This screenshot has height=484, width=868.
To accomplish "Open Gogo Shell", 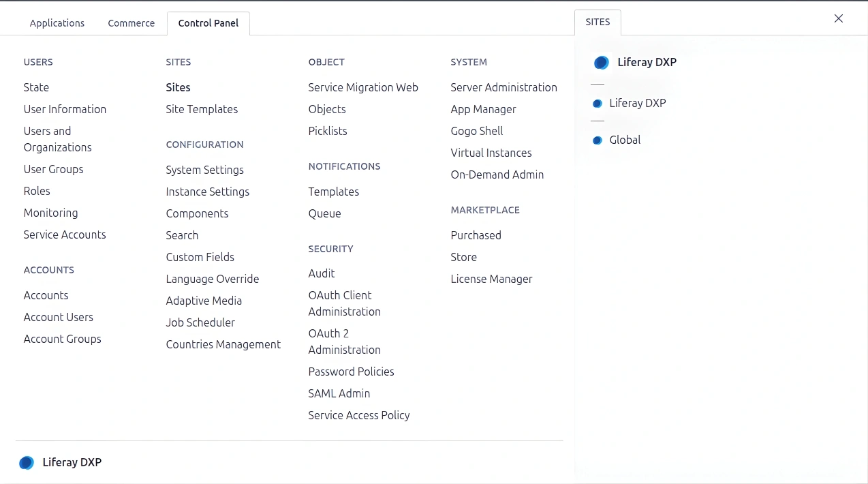I will (x=477, y=131).
